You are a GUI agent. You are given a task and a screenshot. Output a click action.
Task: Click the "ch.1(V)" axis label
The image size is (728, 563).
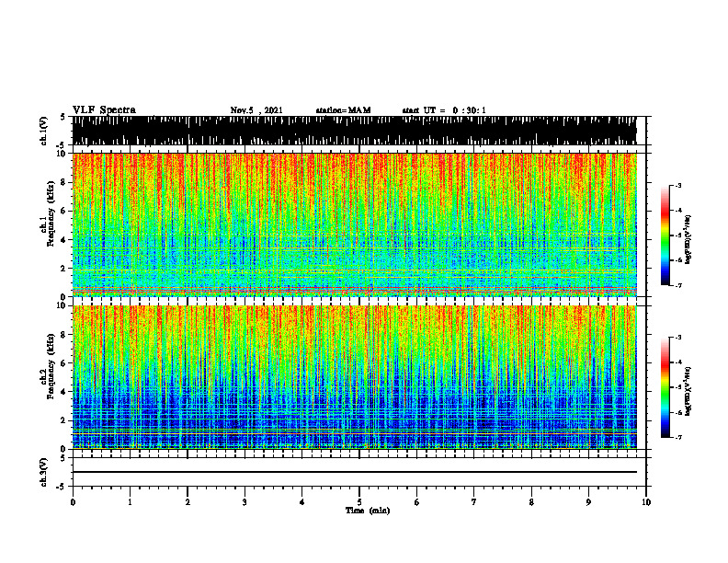click(x=44, y=131)
